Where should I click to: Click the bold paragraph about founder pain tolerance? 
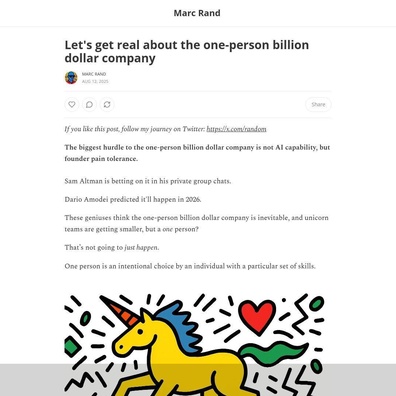coord(197,153)
